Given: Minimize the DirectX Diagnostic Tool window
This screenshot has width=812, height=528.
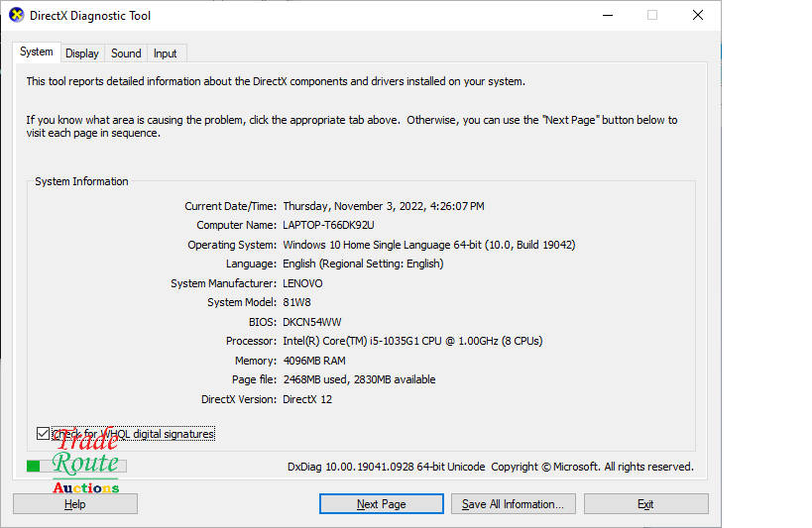Looking at the screenshot, I should click(606, 15).
